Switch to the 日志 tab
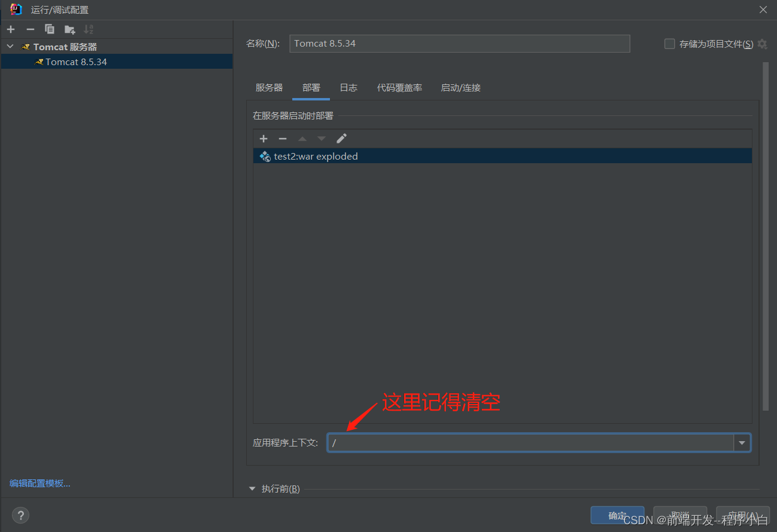Viewport: 777px width, 532px height. pyautogui.click(x=348, y=87)
